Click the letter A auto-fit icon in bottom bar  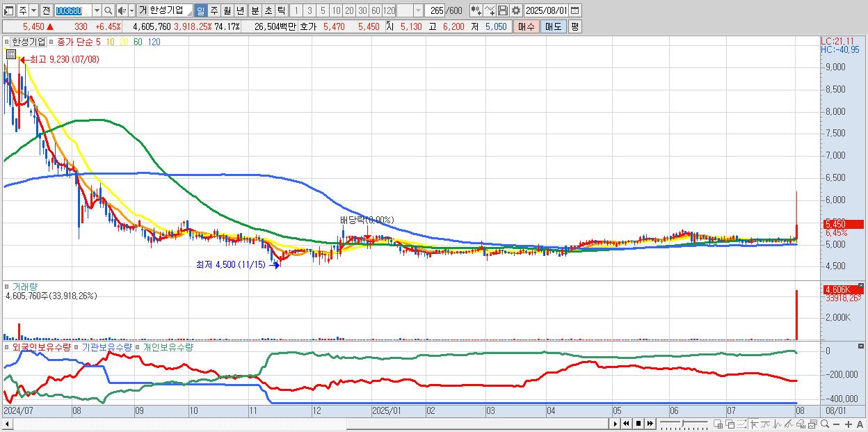pos(860,424)
